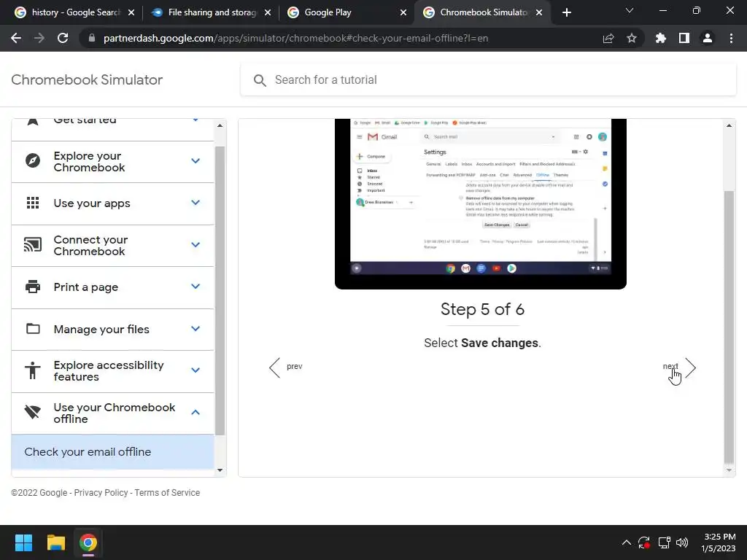Viewport: 747px width, 560px height.
Task: Expand the Get started section chevron
Action: pyautogui.click(x=196, y=120)
